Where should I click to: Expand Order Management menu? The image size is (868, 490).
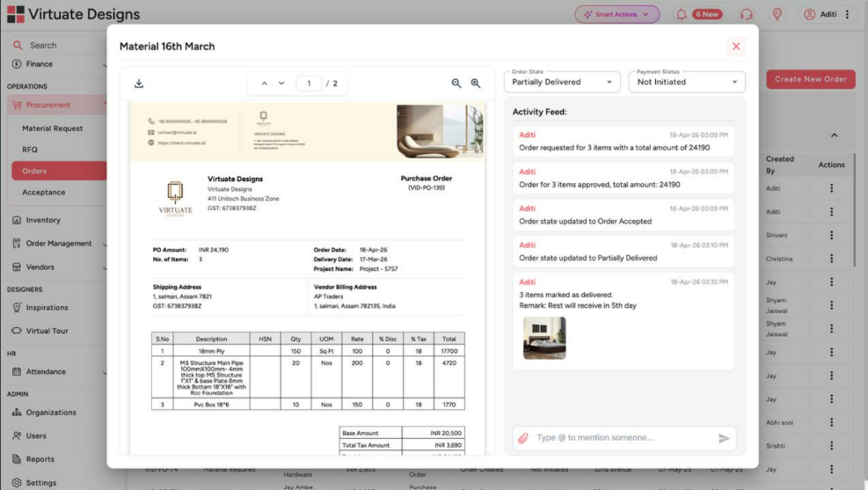click(x=58, y=244)
